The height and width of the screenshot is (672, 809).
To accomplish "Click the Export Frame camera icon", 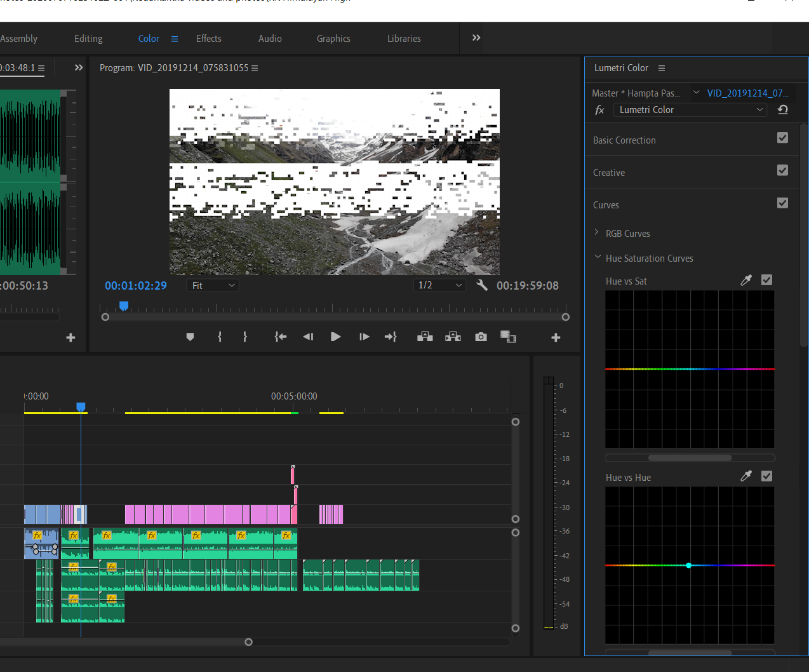I will [481, 337].
